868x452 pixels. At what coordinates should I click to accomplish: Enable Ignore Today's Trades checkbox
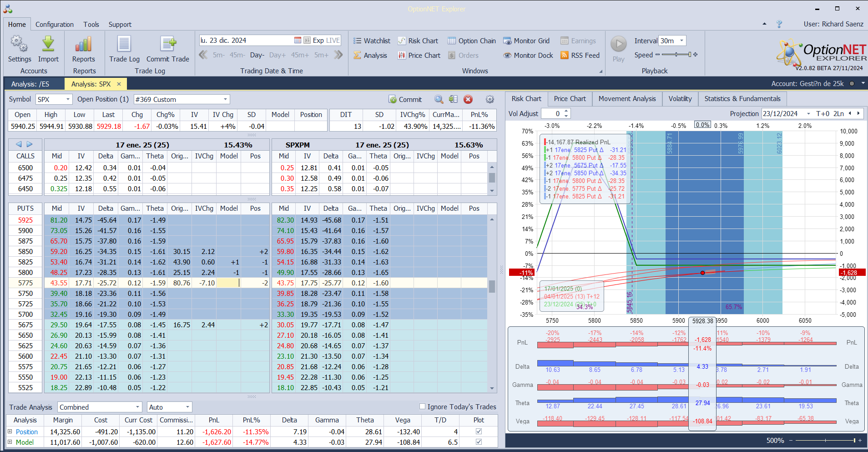422,406
